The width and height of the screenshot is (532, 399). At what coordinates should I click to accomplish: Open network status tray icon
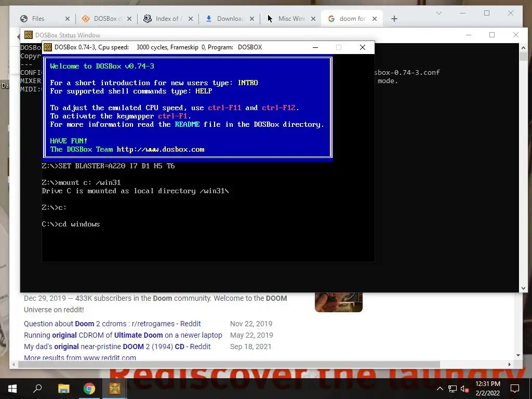pyautogui.click(x=453, y=389)
